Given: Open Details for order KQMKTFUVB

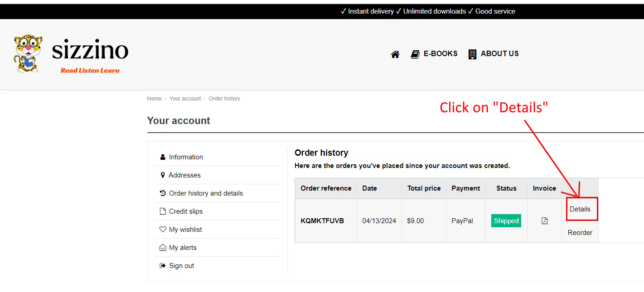Looking at the screenshot, I should click(580, 209).
